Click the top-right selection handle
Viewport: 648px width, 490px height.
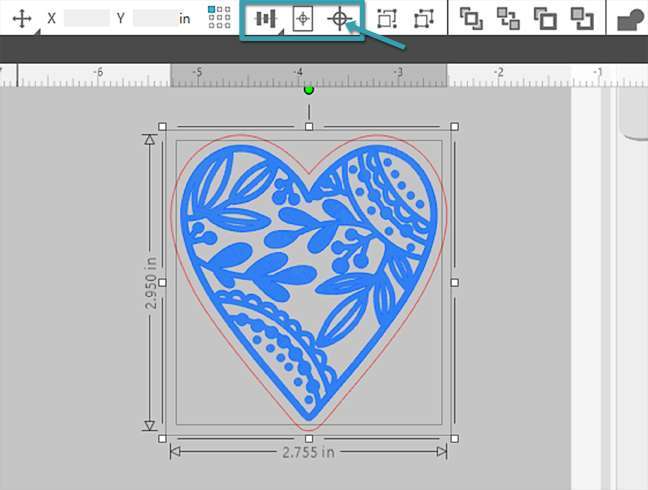click(455, 126)
